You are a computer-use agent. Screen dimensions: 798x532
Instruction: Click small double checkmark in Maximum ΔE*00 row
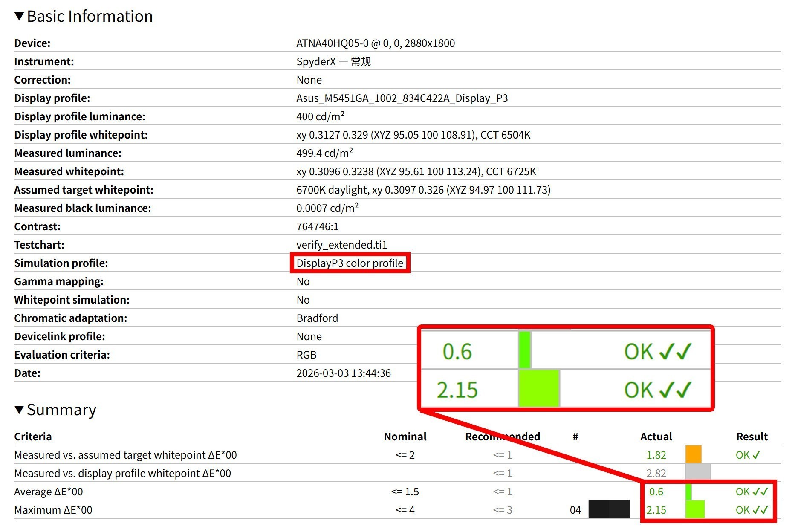point(760,510)
